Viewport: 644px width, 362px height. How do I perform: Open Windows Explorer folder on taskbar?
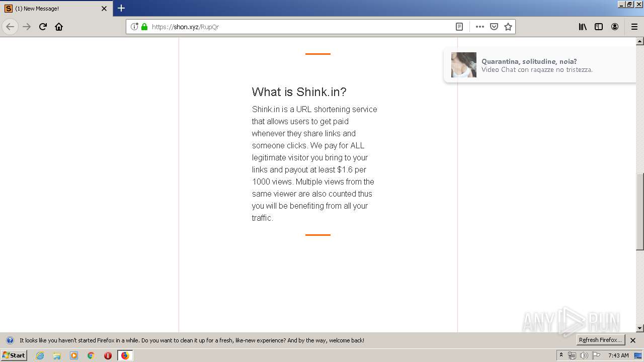click(x=57, y=355)
